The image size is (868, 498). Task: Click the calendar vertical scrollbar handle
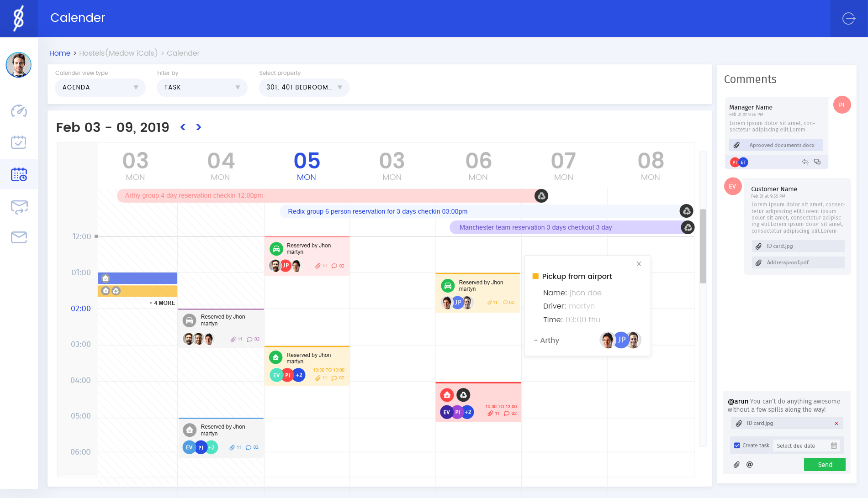pyautogui.click(x=703, y=246)
